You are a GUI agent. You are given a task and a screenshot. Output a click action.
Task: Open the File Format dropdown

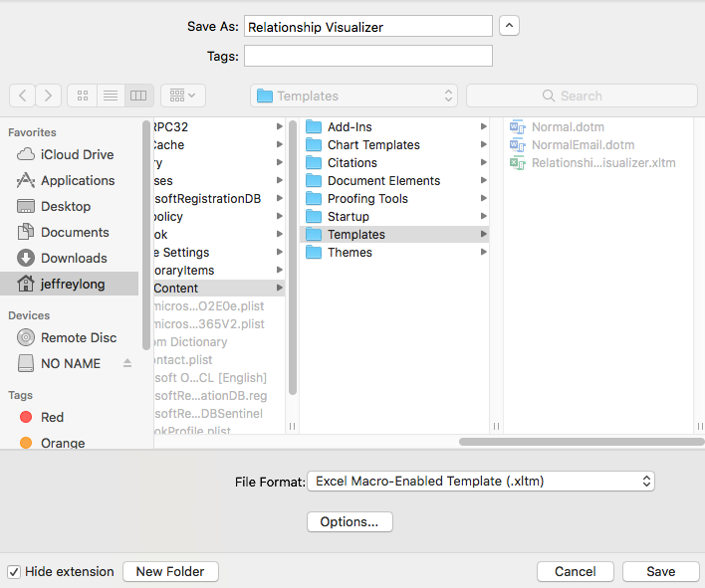pyautogui.click(x=480, y=482)
